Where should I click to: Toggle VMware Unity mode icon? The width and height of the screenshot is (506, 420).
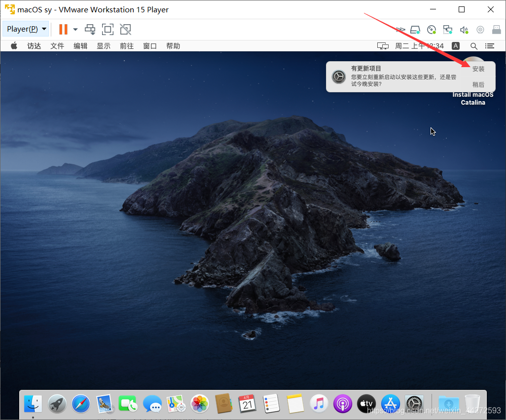point(125,29)
